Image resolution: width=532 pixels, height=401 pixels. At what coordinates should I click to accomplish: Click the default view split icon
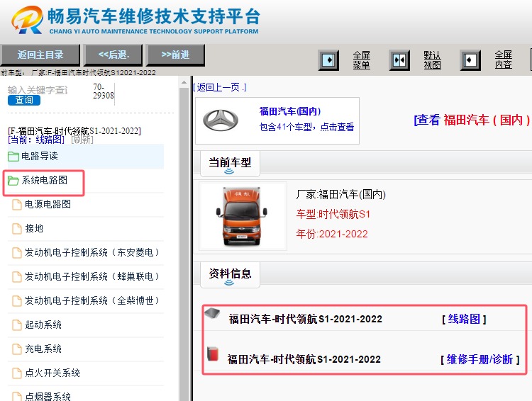pyautogui.click(x=399, y=60)
